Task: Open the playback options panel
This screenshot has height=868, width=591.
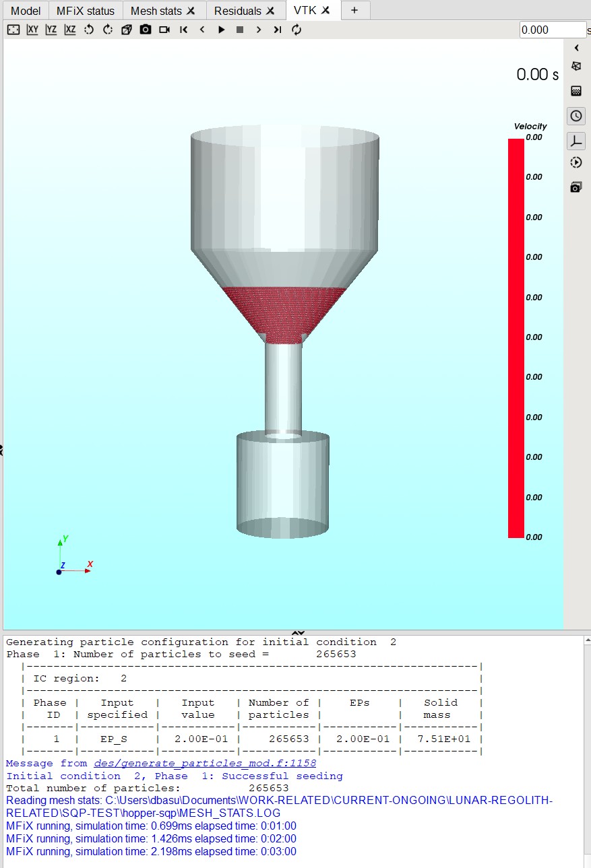Action: click(576, 162)
